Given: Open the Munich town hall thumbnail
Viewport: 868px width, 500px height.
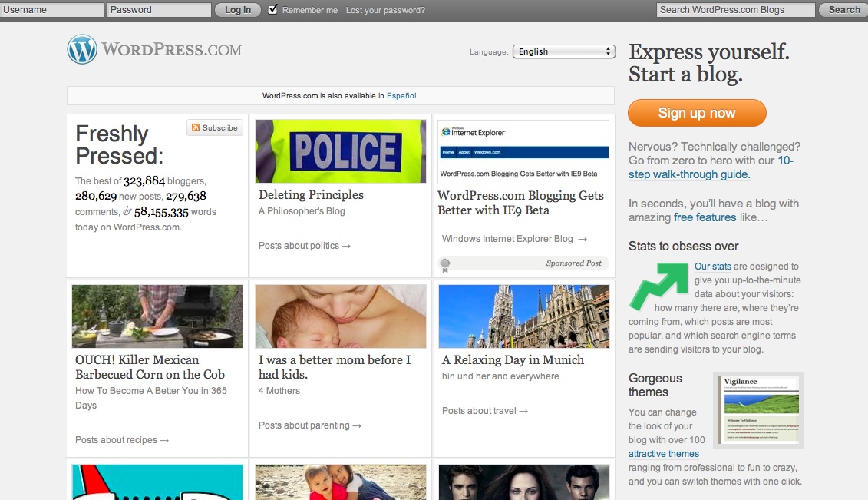Looking at the screenshot, I should [x=523, y=316].
